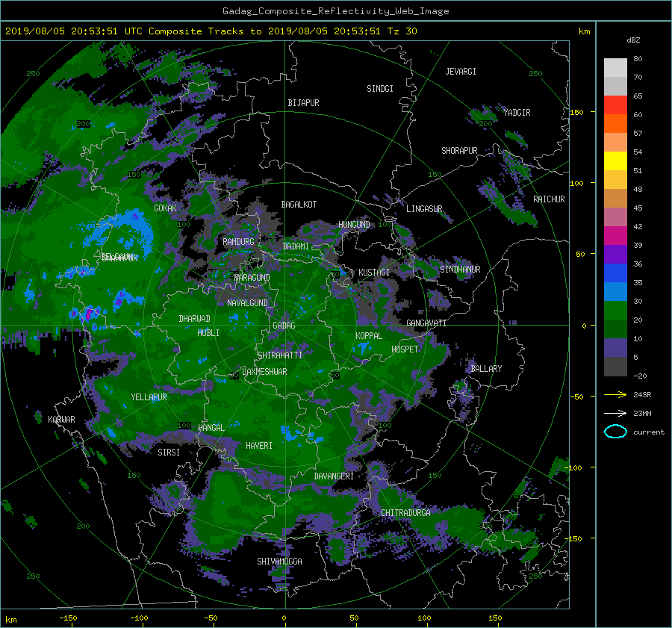
Task: Click the Gadag_Composite_Reflectivity_Web_Image title
Action: [335, 11]
